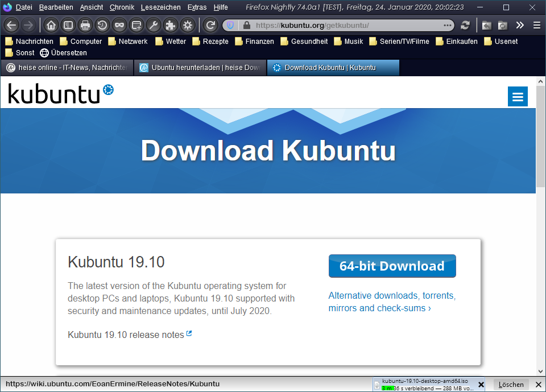Click the Übersetzen bookmark
Screen dimensions: 546x392
63,53
